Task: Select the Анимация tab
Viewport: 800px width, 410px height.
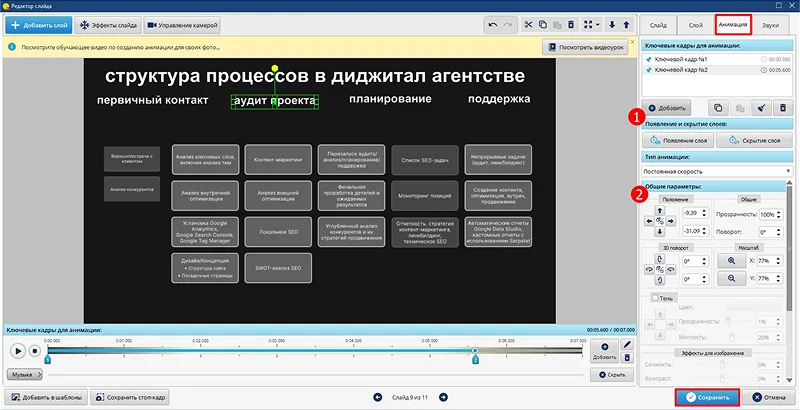Action: 733,24
